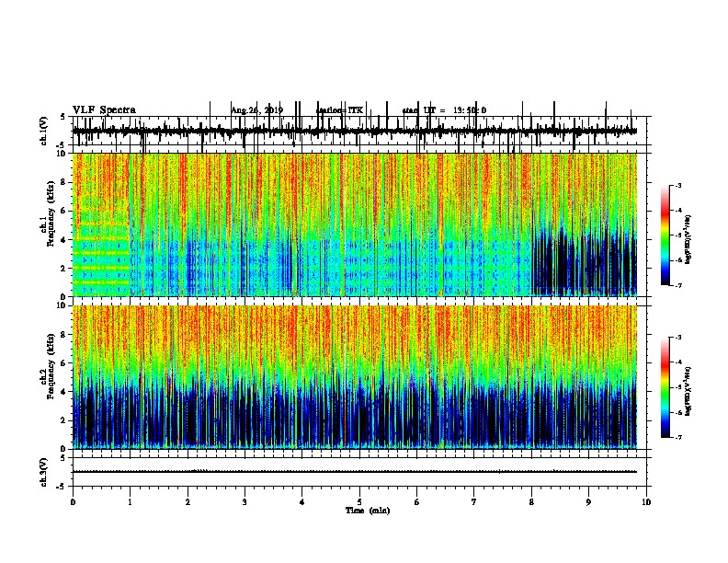Click time axis tick label "2"

point(188,502)
